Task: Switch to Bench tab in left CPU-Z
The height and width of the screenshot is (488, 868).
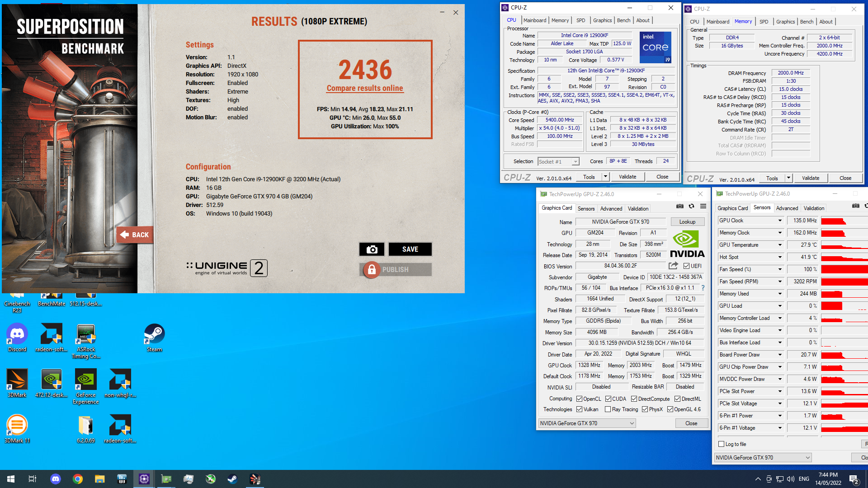Action: (x=623, y=20)
